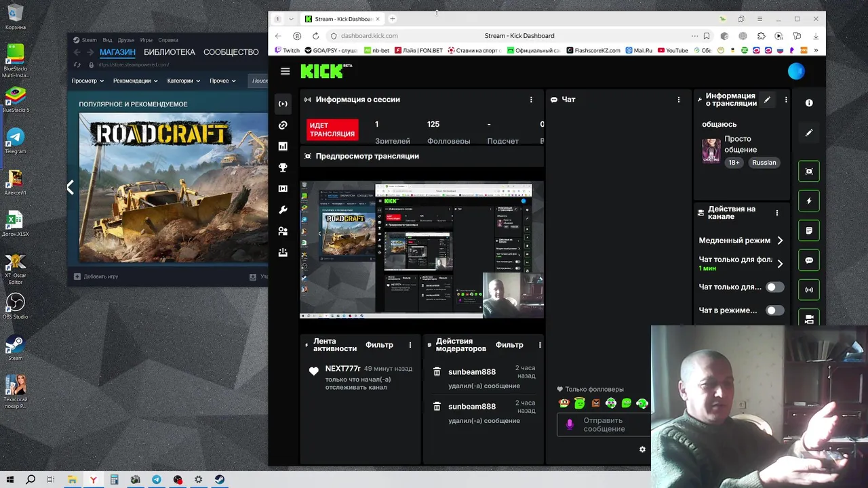Viewport: 868px width, 488px height.
Task: Toggle the lightning activity feed widget icon
Action: (x=809, y=201)
